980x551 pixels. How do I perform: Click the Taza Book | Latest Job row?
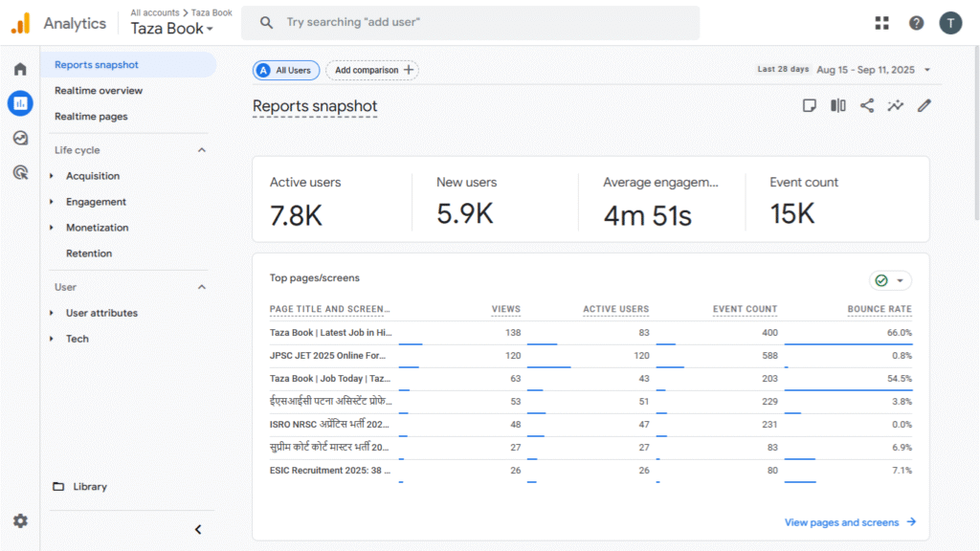[x=590, y=333]
